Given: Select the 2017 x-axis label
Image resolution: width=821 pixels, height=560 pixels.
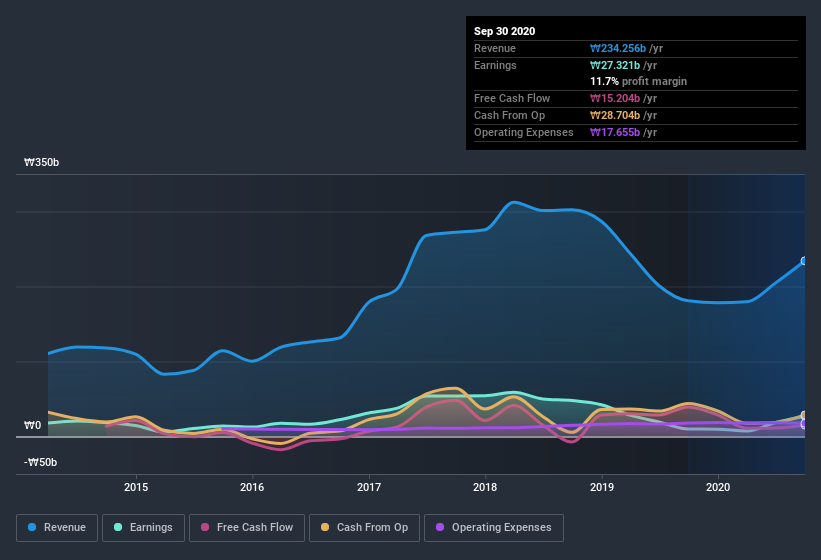Looking at the screenshot, I should (369, 487).
